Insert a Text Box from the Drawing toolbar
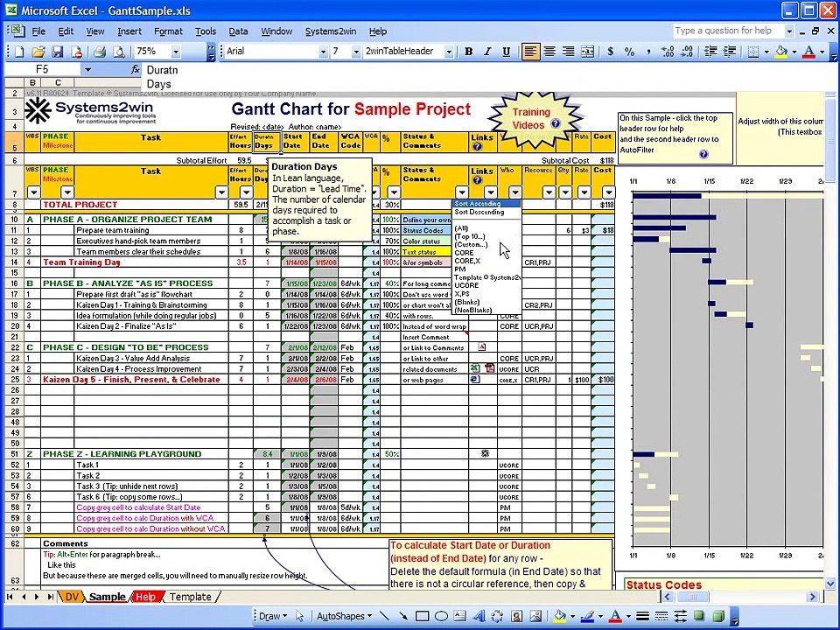This screenshot has height=630, width=840. coord(459,616)
